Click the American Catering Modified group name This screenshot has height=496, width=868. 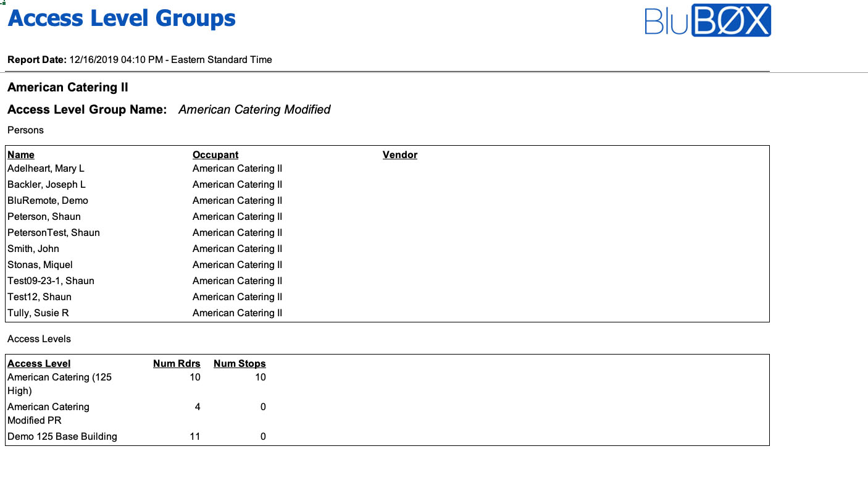[254, 109]
